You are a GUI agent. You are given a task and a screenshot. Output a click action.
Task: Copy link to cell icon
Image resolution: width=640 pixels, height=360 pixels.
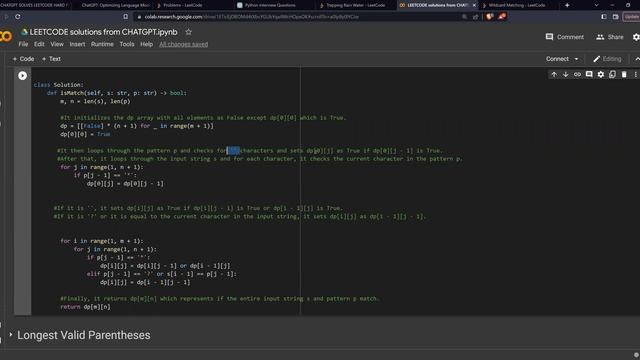click(577, 74)
